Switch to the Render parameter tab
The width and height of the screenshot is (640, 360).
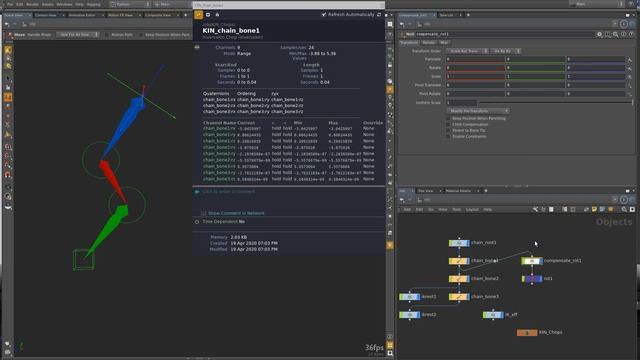429,42
